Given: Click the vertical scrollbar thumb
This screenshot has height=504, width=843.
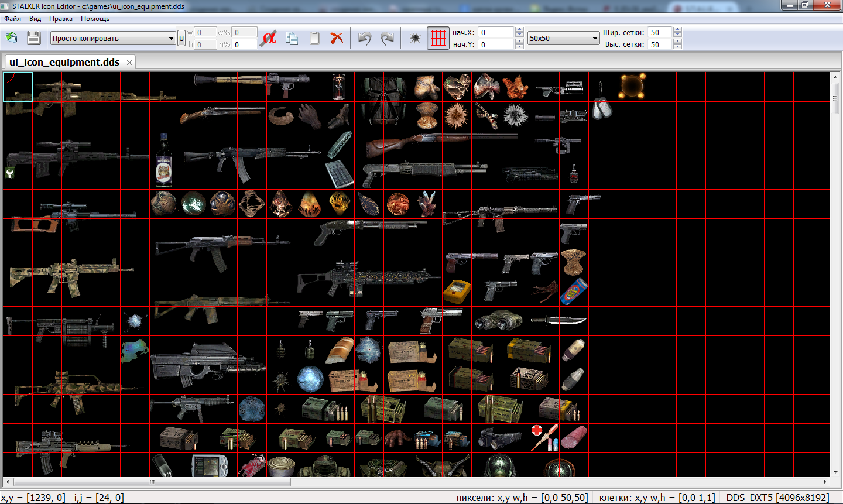Looking at the screenshot, I should click(835, 98).
